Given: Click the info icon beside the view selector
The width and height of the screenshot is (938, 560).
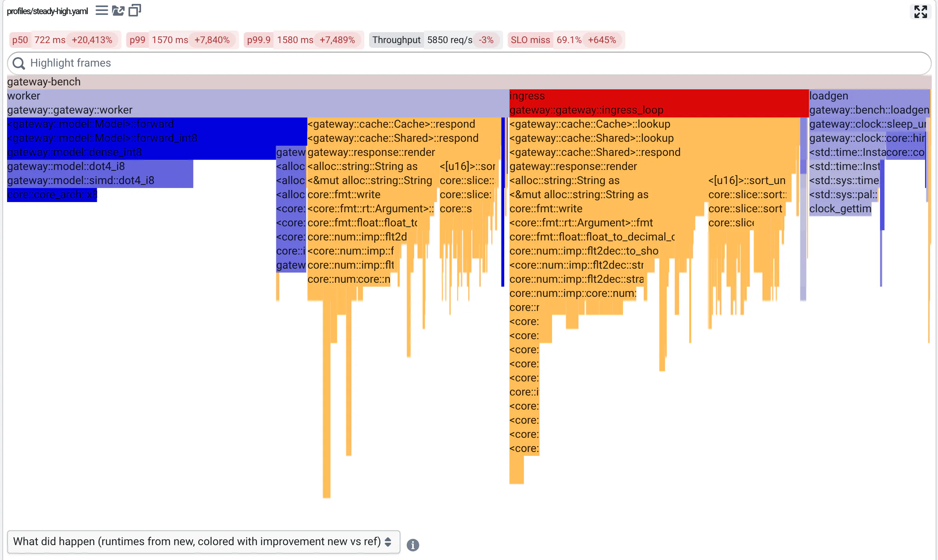Looking at the screenshot, I should pos(413,545).
